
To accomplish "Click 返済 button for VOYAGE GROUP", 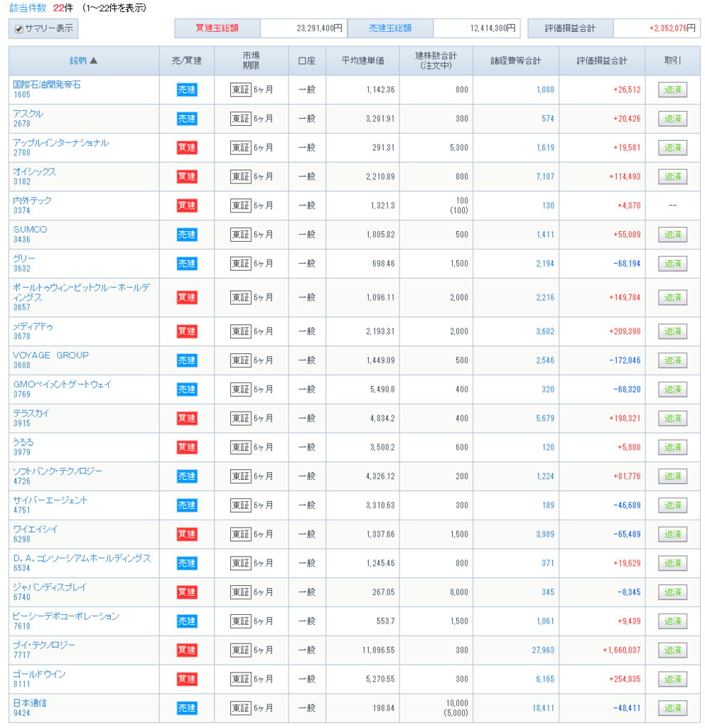I will 672,360.
